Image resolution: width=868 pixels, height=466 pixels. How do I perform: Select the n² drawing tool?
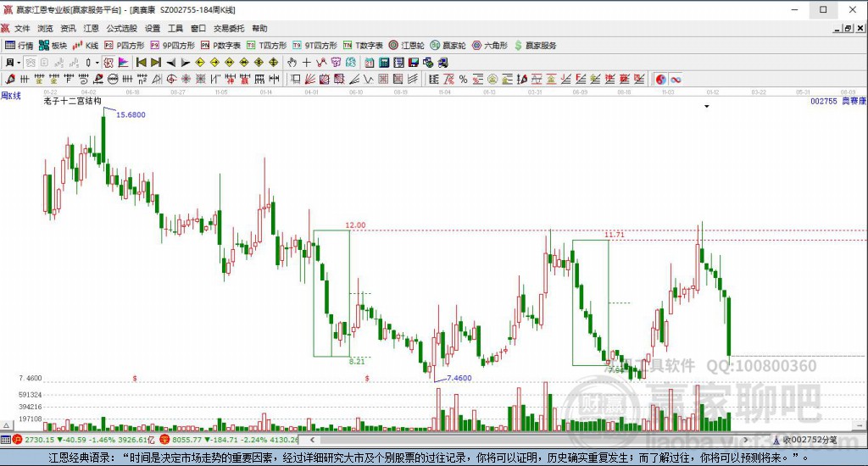tap(142, 79)
